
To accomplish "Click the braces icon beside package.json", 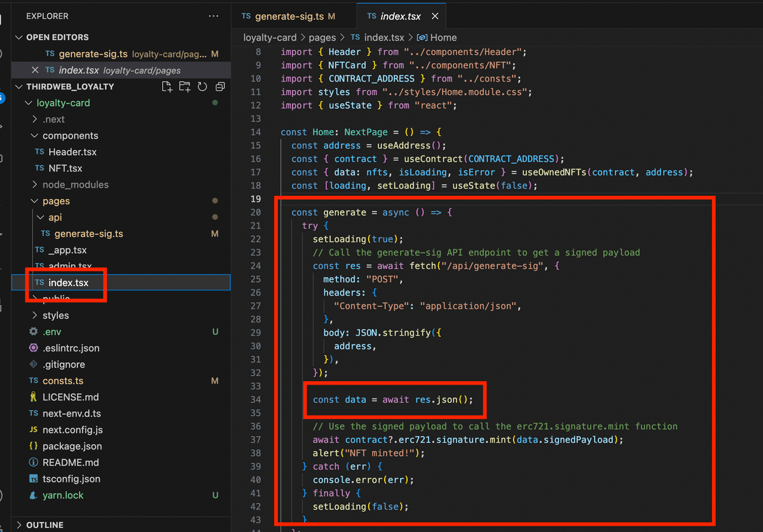I will (x=34, y=446).
